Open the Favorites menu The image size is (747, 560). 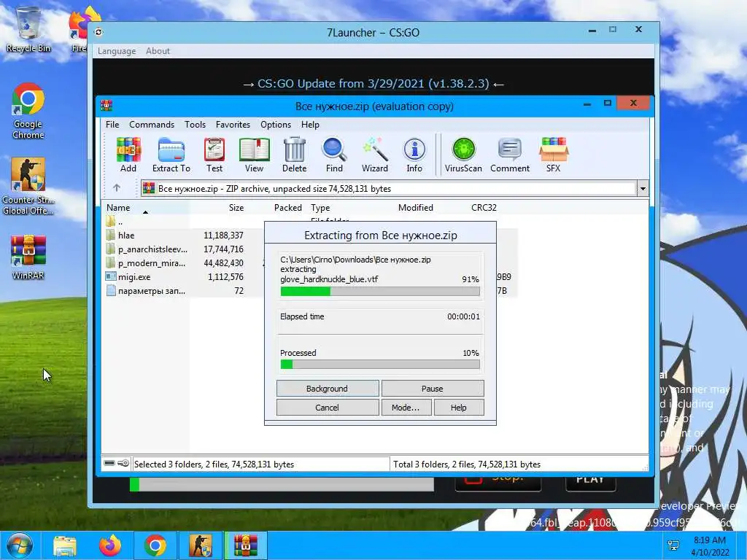[233, 124]
